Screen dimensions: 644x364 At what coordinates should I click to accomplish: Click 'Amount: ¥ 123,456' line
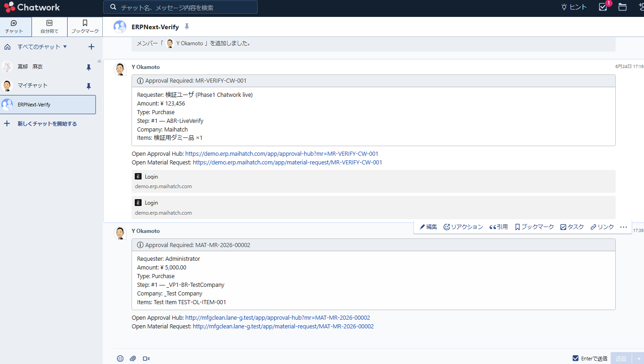(161, 104)
